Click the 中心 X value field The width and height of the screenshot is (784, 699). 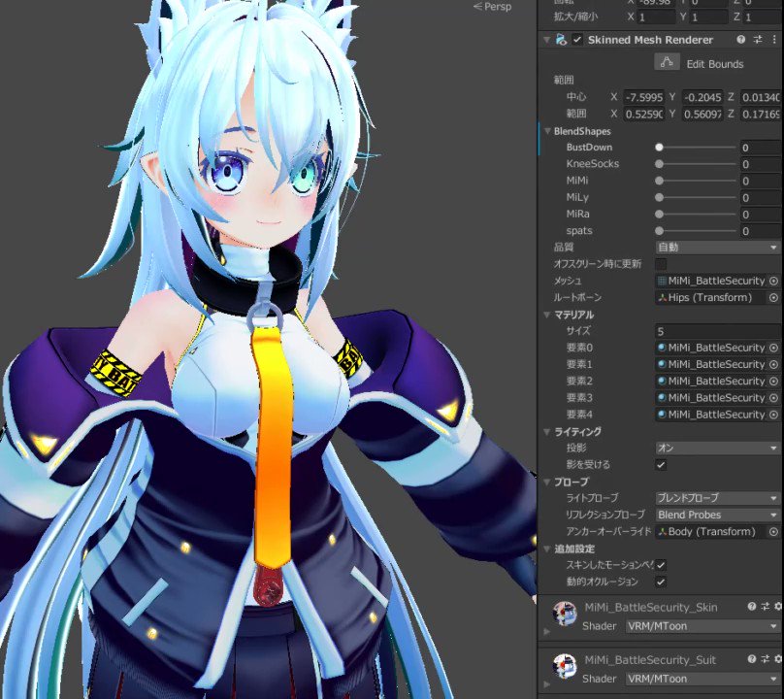tap(644, 97)
